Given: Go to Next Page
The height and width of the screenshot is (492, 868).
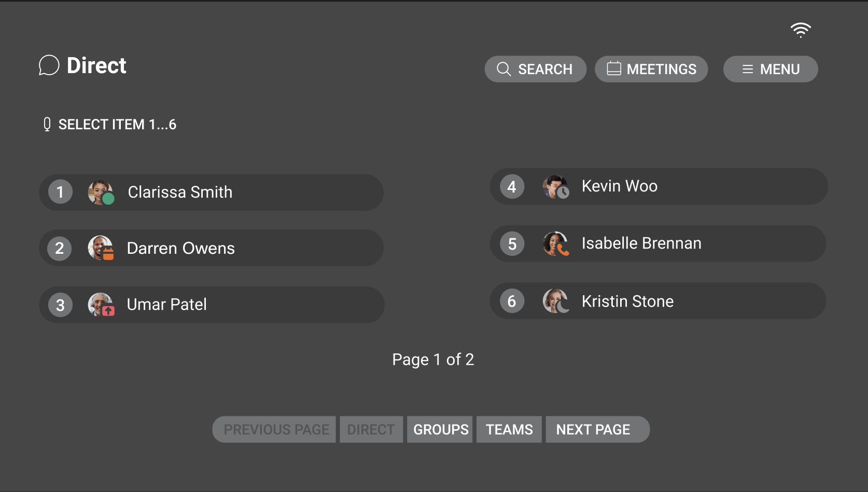Looking at the screenshot, I should [x=597, y=429].
